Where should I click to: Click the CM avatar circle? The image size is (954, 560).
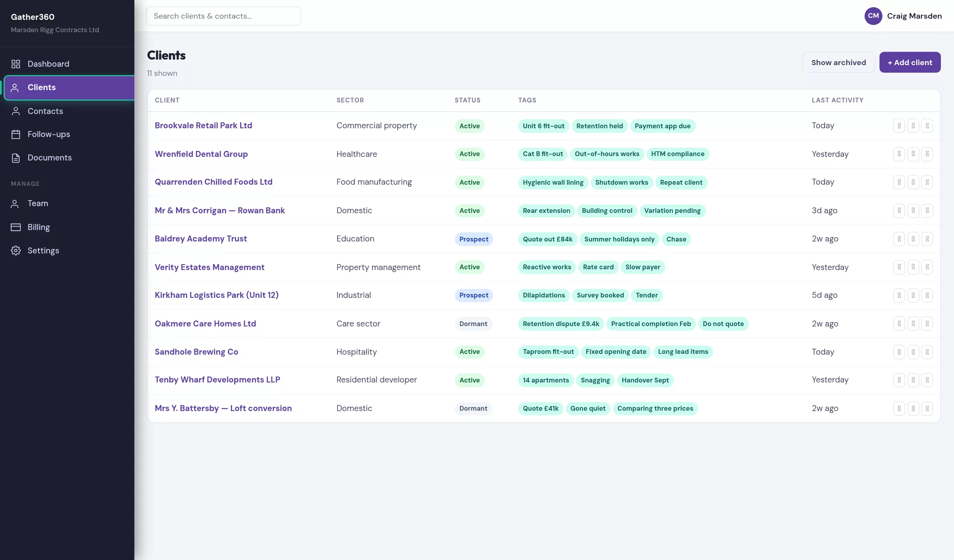873,16
